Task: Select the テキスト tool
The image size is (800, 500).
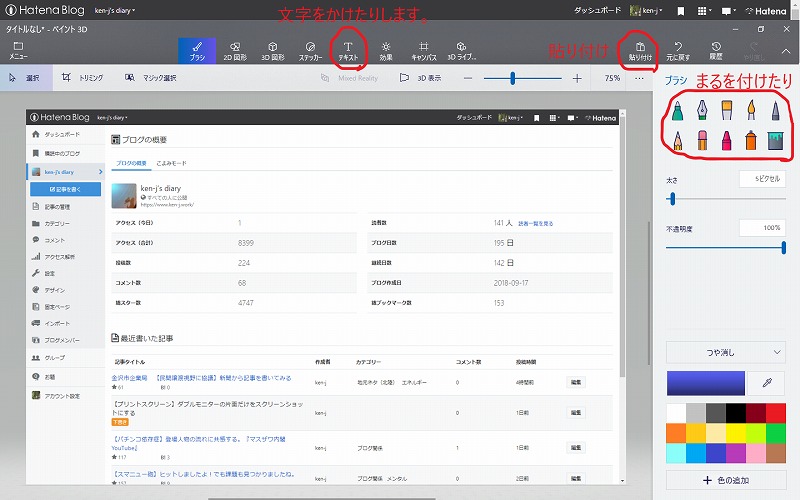Action: pyautogui.click(x=348, y=51)
